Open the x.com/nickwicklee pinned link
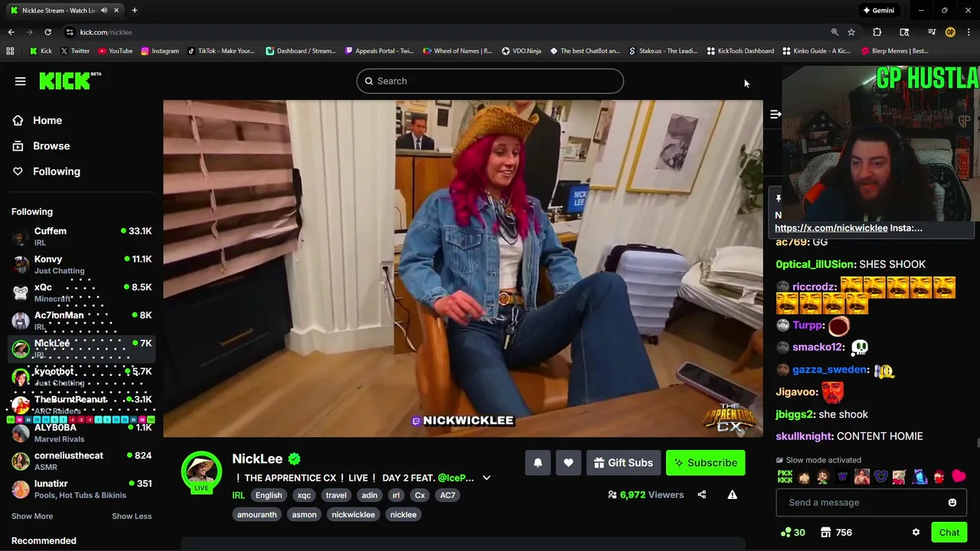 831,228
